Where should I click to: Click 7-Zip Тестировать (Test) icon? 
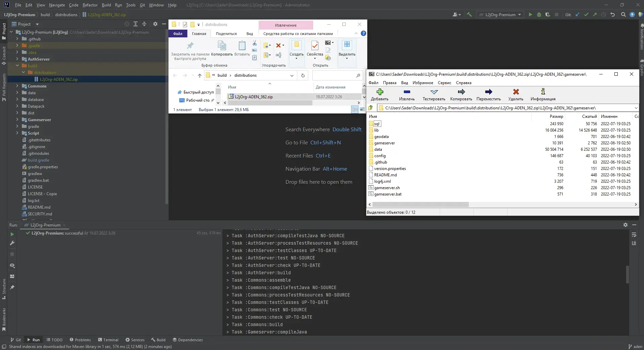click(434, 92)
